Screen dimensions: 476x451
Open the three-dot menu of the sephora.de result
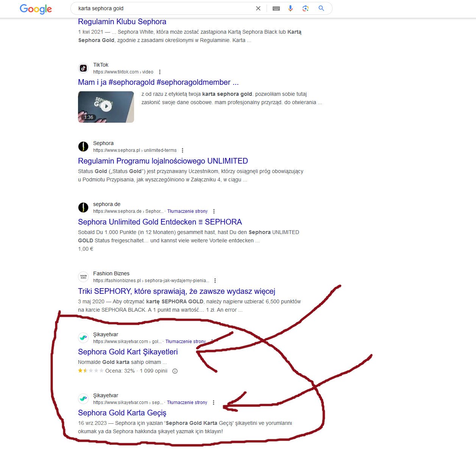click(214, 211)
